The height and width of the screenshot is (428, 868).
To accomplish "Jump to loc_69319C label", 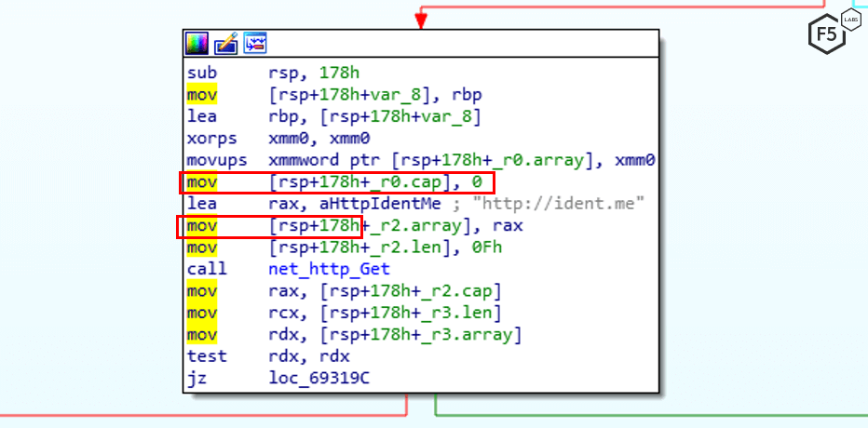I will click(x=313, y=379).
